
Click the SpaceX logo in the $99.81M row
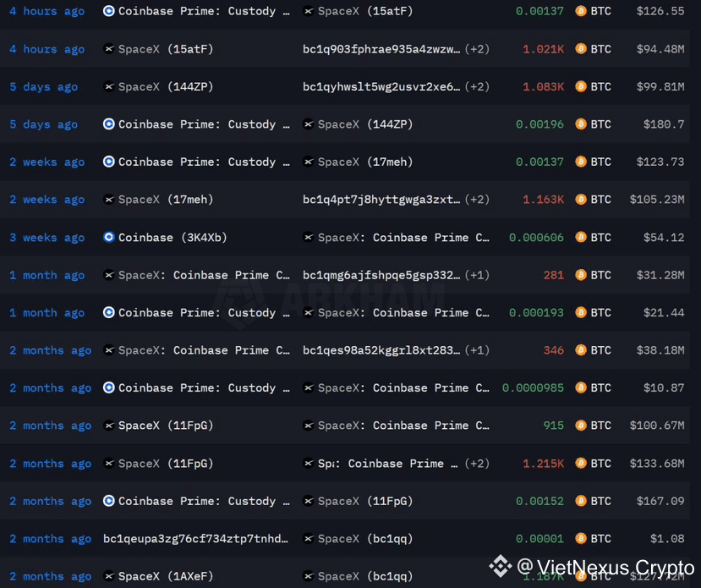point(108,86)
